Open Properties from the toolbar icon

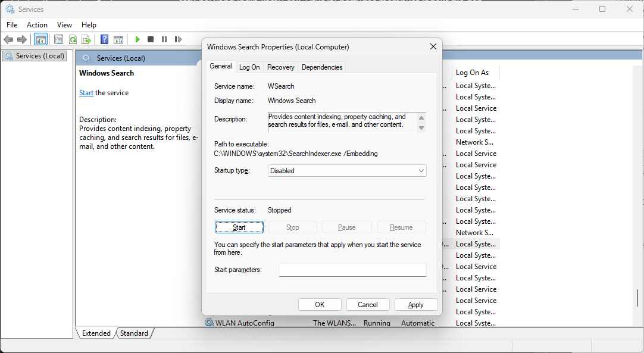pyautogui.click(x=59, y=39)
